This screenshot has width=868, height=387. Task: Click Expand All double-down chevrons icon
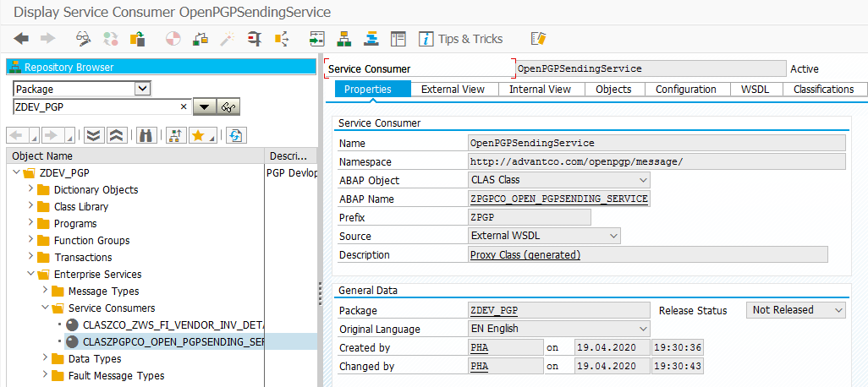pos(95,135)
